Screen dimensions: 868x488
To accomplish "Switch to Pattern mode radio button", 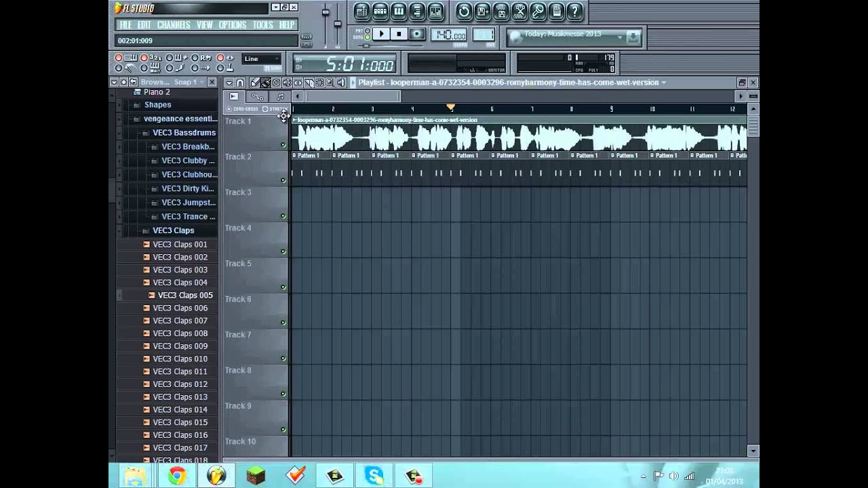I will click(368, 30).
